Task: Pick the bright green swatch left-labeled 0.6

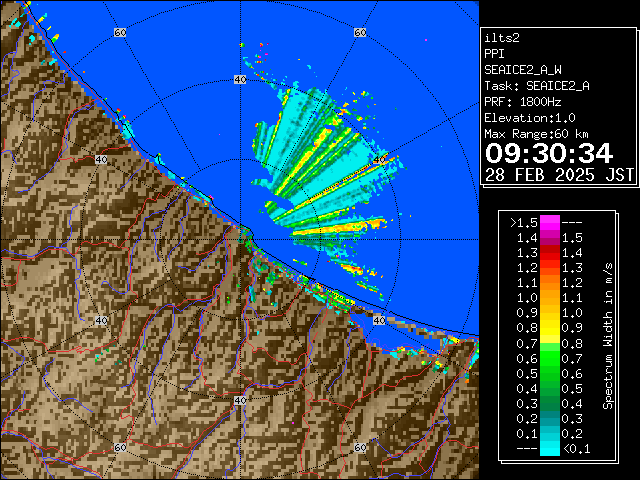Action: point(550,358)
